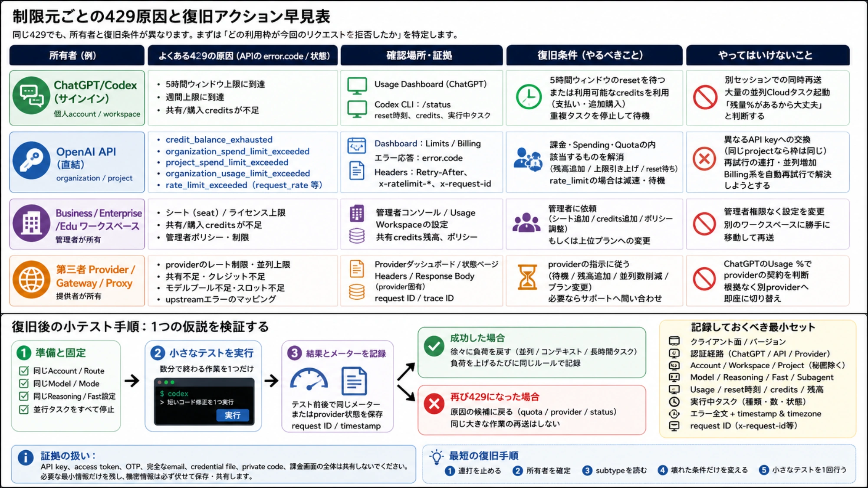Click the prohibition icon beside ChatGPTのUsage %で
This screenshot has width=868, height=488.
(704, 278)
